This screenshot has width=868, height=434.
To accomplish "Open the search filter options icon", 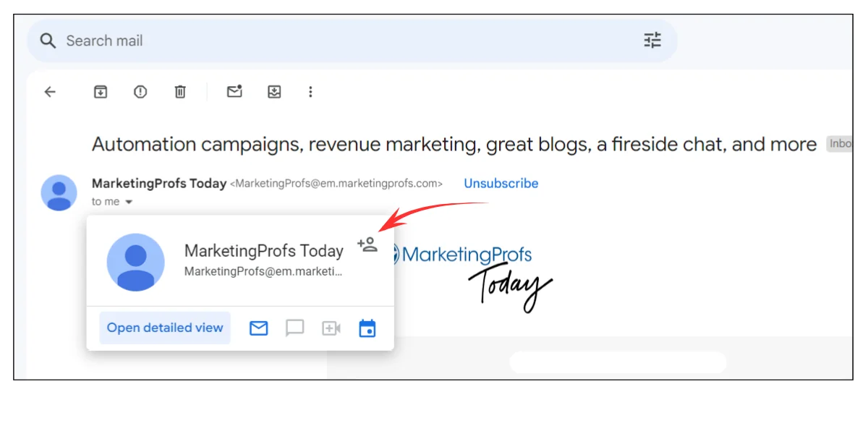I will 652,41.
